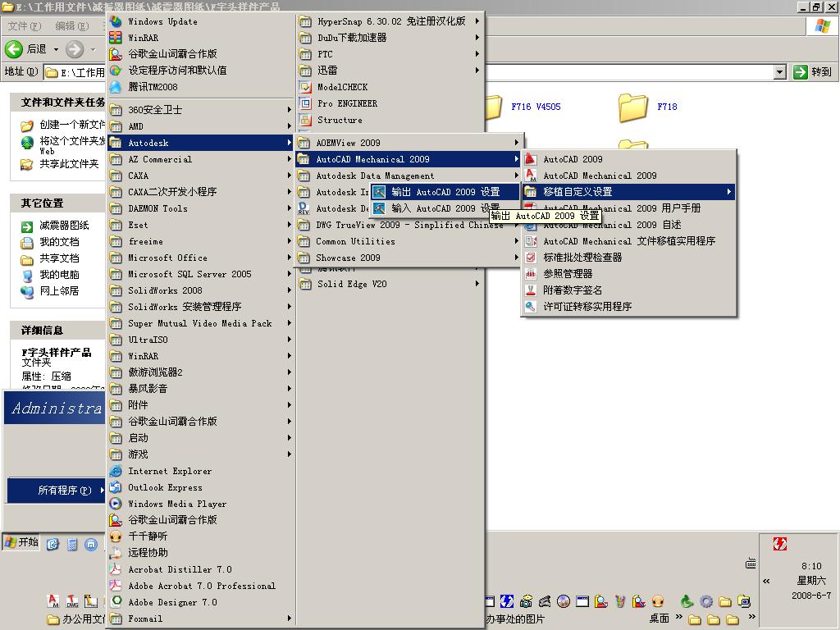Select 输出 AutoCAD 2009 设置

point(445,192)
